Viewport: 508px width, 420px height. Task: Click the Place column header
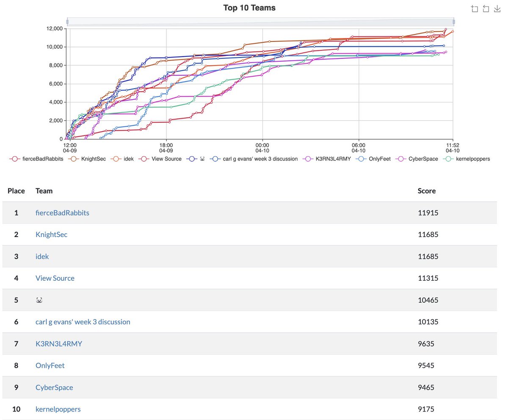pos(16,191)
